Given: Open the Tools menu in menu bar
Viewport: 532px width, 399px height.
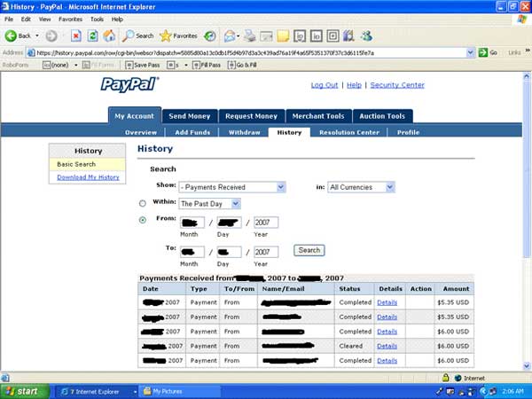Looking at the screenshot, I should pos(96,19).
